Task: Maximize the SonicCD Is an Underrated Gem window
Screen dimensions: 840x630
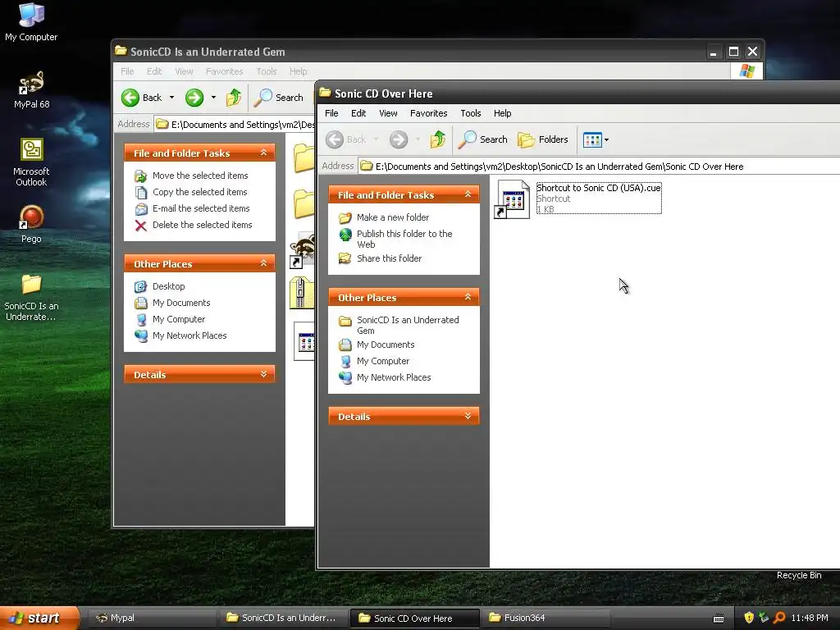Action: tap(733, 52)
